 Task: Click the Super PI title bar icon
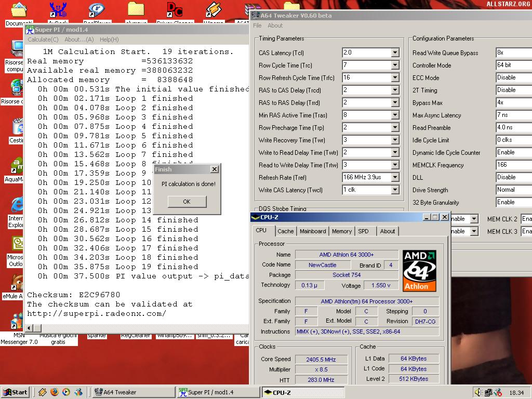(30, 30)
